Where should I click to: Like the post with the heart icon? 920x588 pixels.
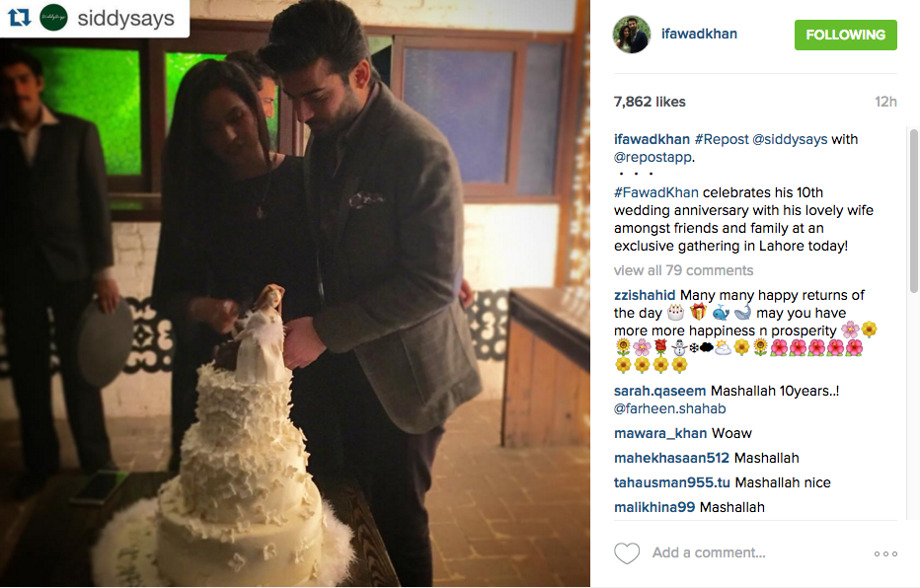(x=627, y=553)
